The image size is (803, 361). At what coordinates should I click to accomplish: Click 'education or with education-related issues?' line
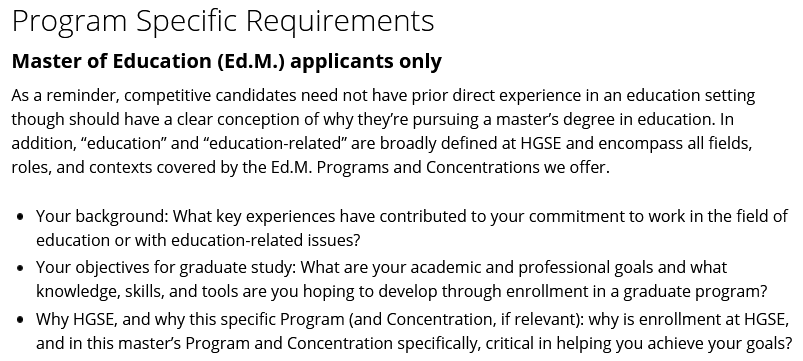pos(198,240)
